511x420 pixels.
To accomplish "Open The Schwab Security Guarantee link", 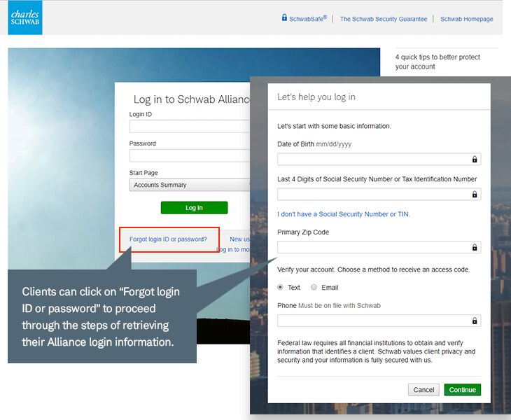I will tap(384, 19).
